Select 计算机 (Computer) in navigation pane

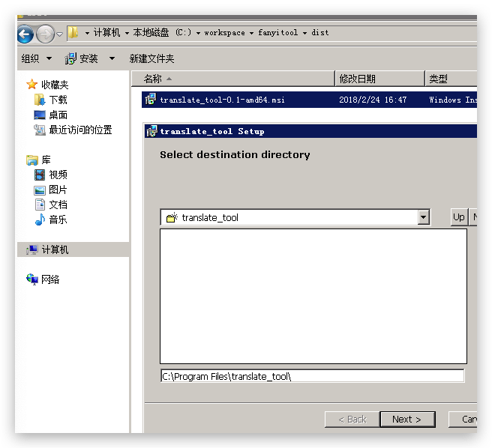coord(55,249)
